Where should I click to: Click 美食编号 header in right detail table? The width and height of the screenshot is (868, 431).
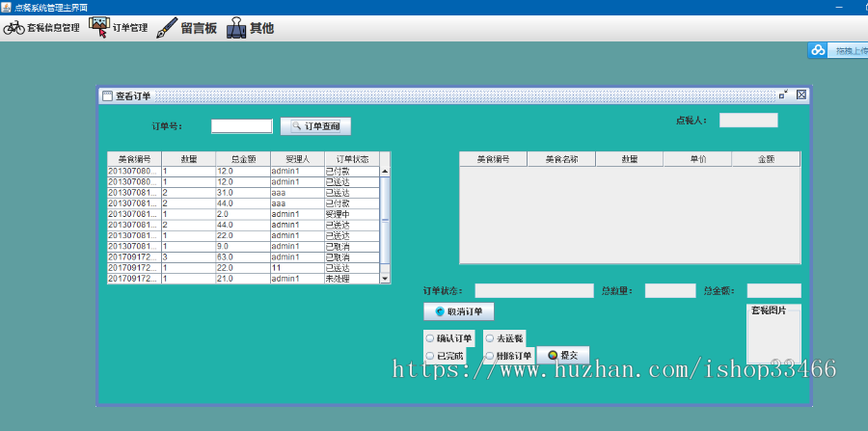[493, 159]
